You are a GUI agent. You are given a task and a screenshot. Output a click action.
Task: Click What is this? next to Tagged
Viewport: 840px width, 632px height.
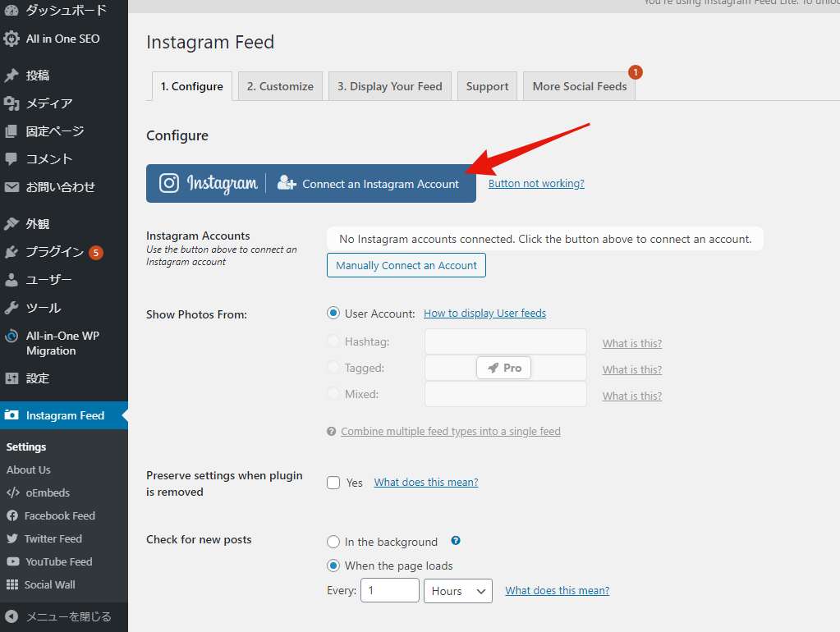coord(632,369)
